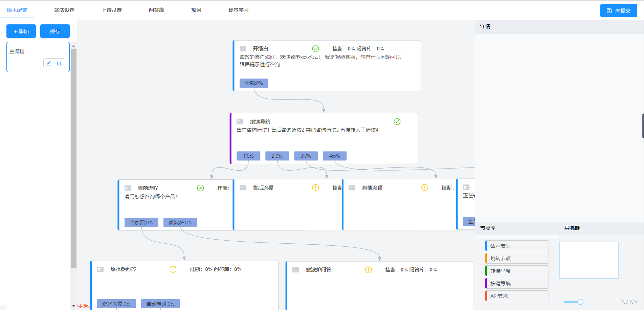Click the yellow warning icon on 热水器问答 node
The image size is (644, 310).
(173, 269)
